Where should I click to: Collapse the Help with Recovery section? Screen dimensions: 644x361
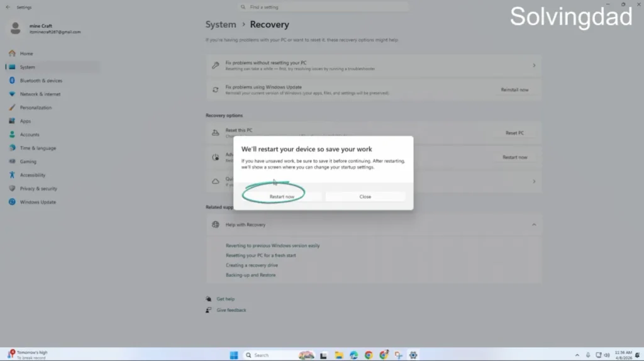534,225
